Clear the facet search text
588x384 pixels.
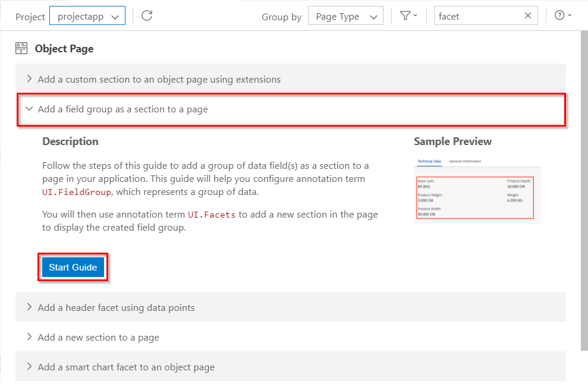click(x=527, y=16)
